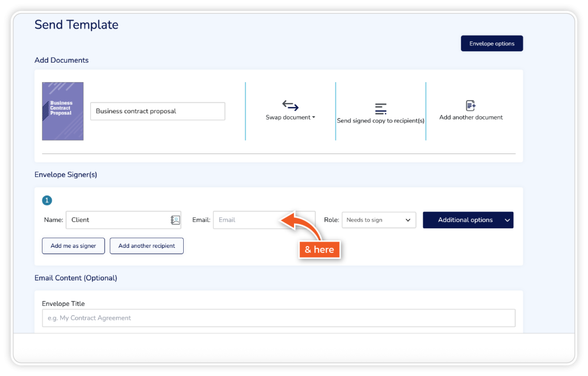Expand the Additional options chevron arrow

[507, 220]
